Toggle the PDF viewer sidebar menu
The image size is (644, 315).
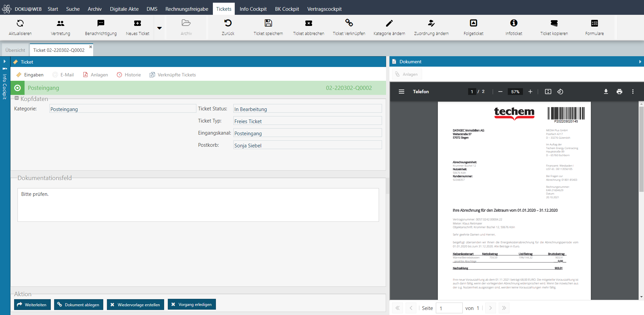click(x=401, y=92)
